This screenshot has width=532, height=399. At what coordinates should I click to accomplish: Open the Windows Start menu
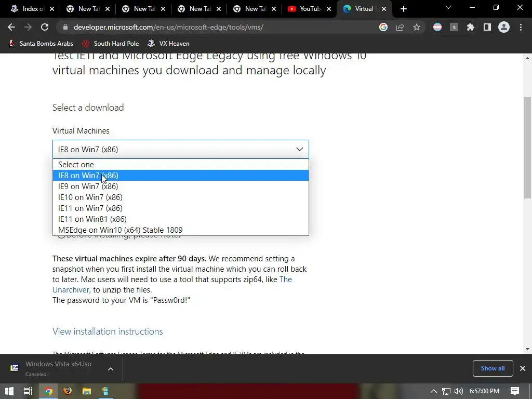(9, 391)
